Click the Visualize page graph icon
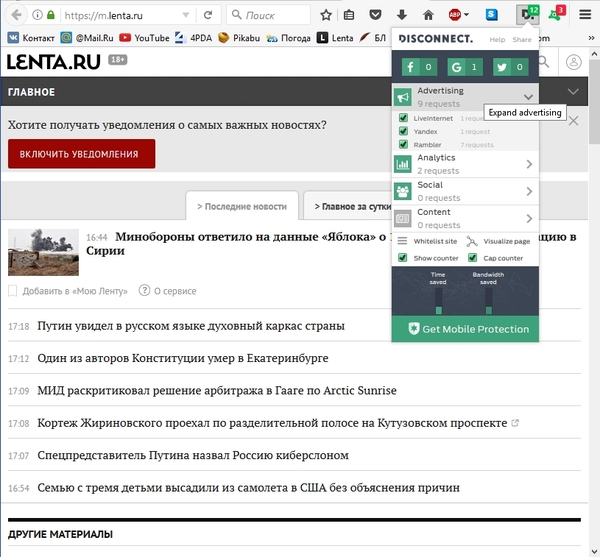600x557 pixels. 472,241
